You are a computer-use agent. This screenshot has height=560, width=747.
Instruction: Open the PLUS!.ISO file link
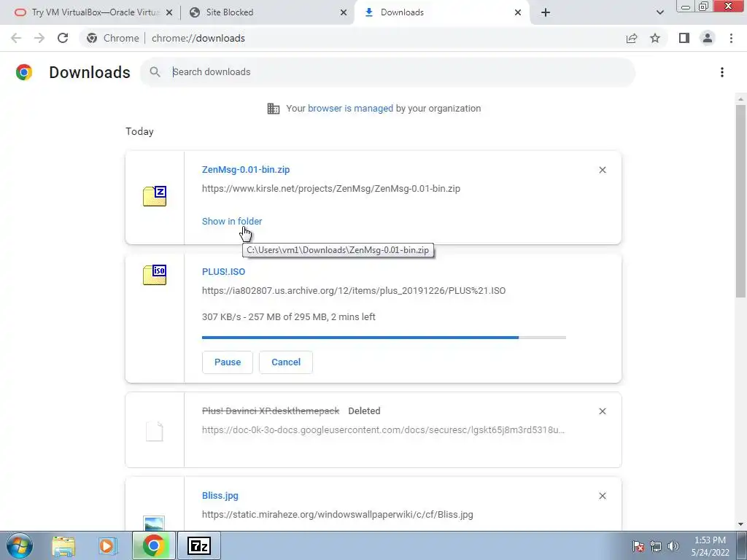pyautogui.click(x=223, y=272)
